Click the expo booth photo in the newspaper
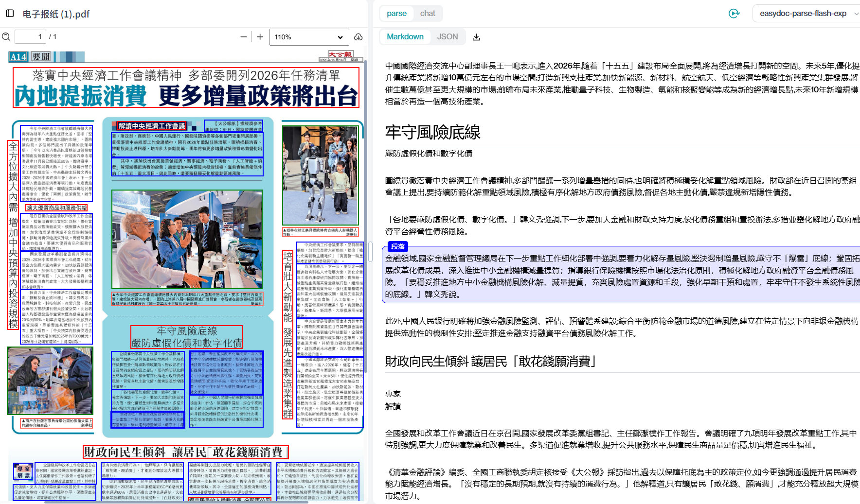Viewport: 860px width, 504px height. click(187, 239)
